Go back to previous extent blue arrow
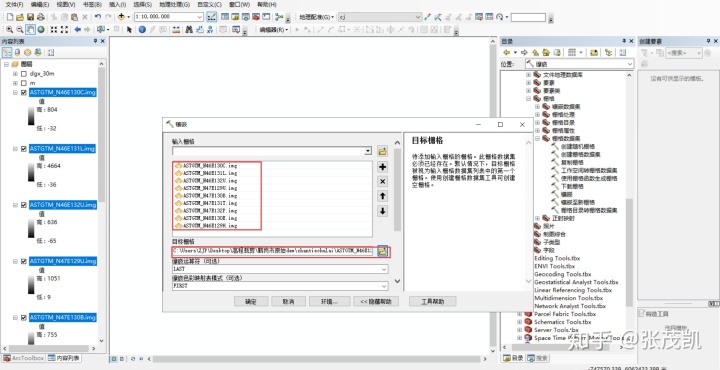The height and width of the screenshot is (370, 720). [78, 29]
